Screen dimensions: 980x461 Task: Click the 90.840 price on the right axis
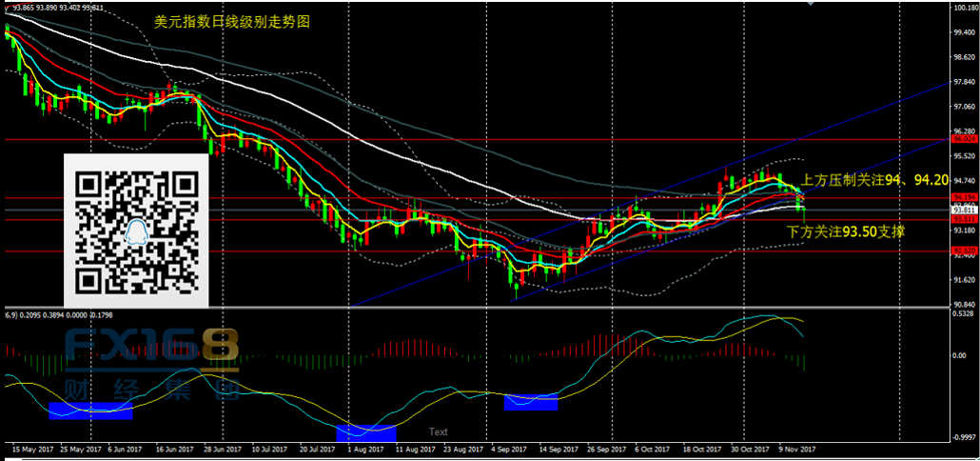964,305
